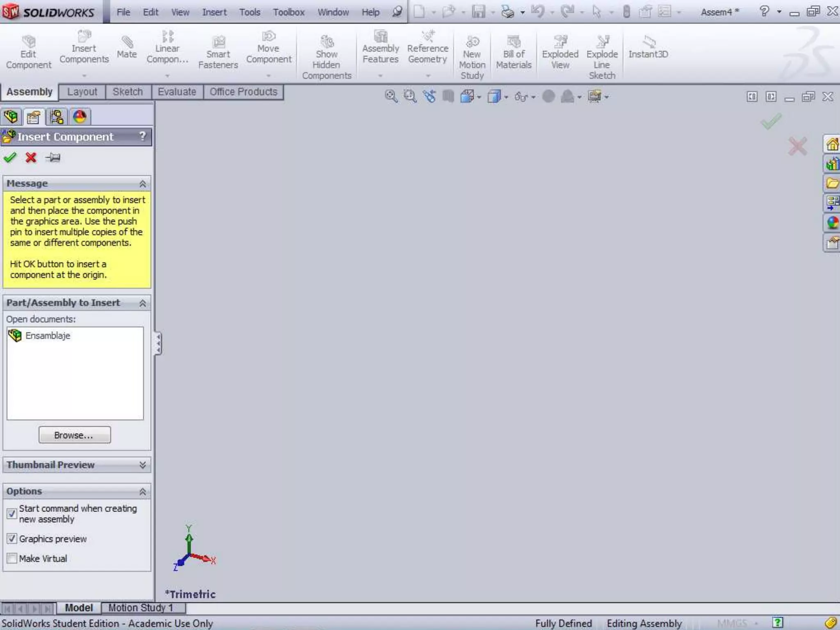840x630 pixels.
Task: Click the Zoom to Fit icon
Action: pos(391,97)
